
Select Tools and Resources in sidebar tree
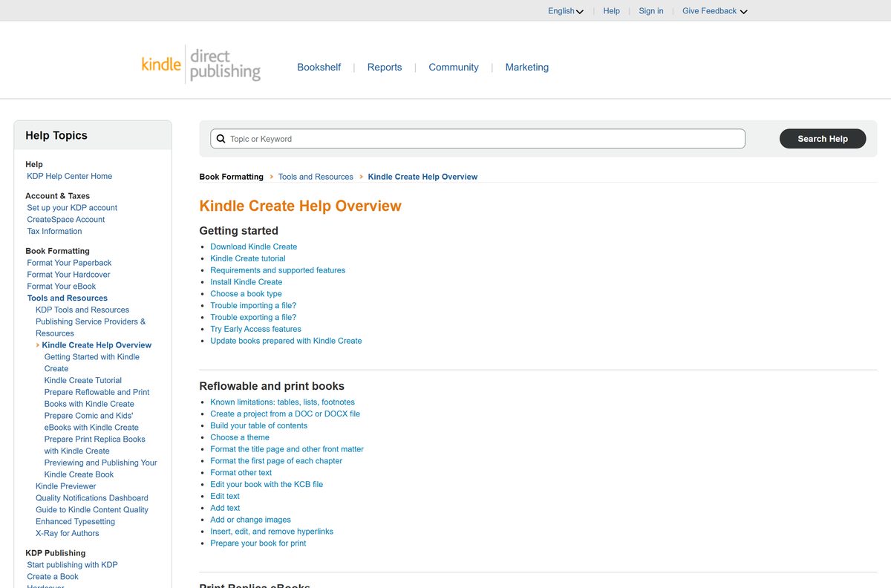point(68,298)
